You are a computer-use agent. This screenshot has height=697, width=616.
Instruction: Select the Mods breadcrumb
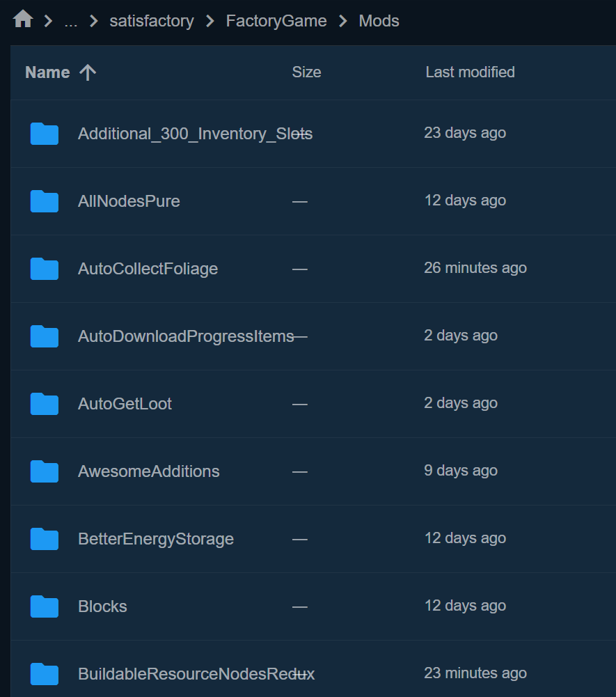click(379, 21)
